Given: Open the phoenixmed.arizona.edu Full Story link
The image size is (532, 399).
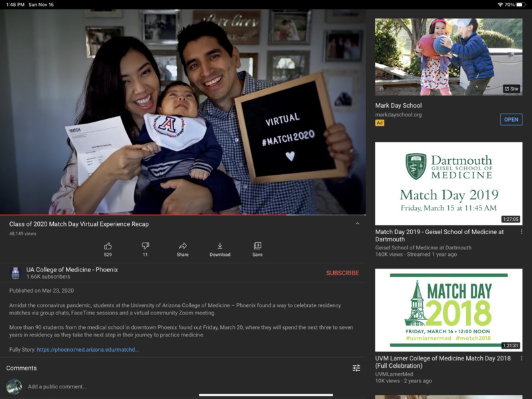Looking at the screenshot, I should [88, 350].
